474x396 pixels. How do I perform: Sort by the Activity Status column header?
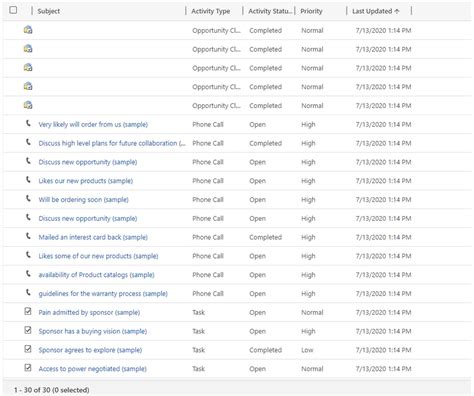point(270,11)
